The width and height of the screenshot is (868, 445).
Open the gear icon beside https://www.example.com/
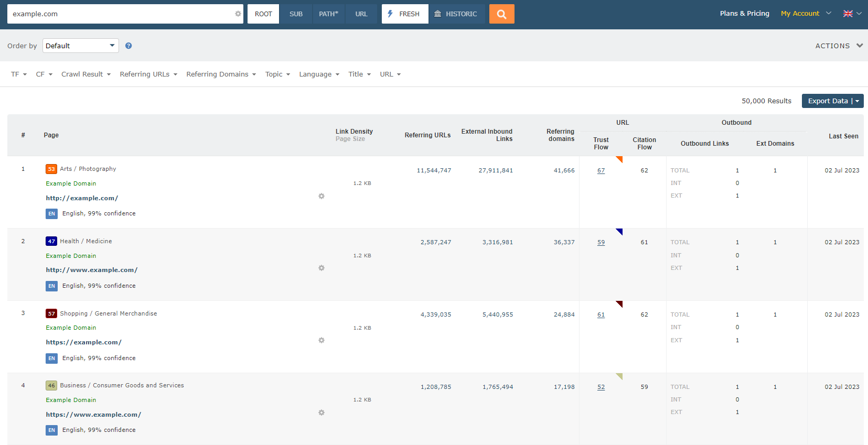pos(322,413)
